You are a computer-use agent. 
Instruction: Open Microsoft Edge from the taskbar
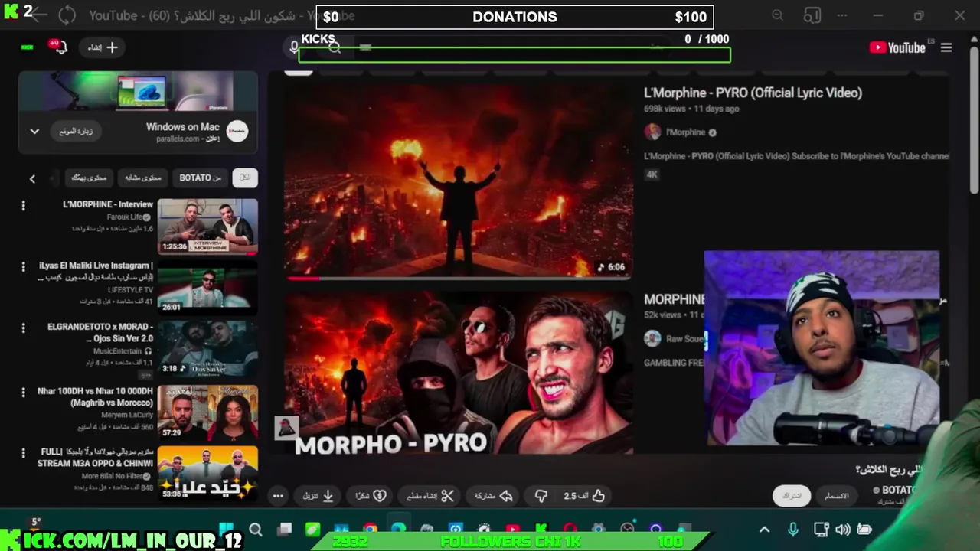point(398,530)
